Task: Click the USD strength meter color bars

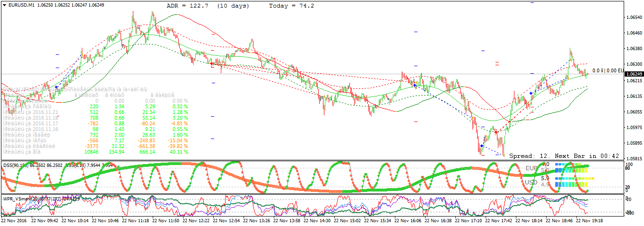Action: coord(574,182)
